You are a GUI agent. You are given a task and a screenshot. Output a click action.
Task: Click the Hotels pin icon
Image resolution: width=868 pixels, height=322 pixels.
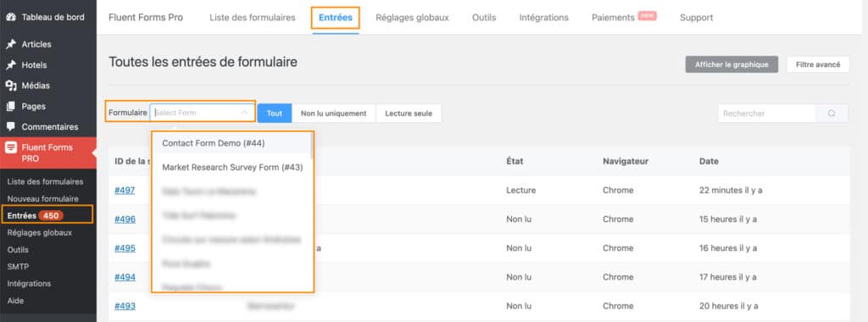[10, 64]
